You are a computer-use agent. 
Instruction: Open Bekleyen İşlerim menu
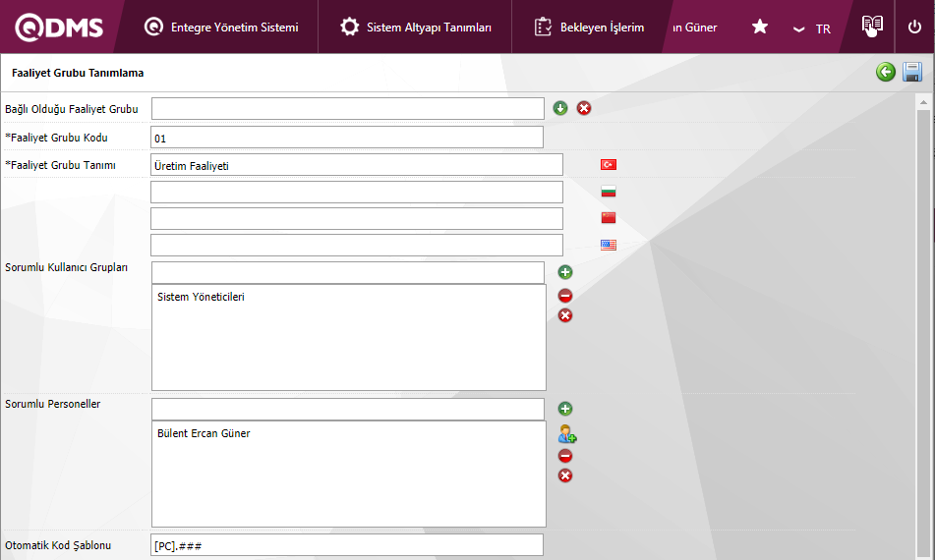(589, 28)
